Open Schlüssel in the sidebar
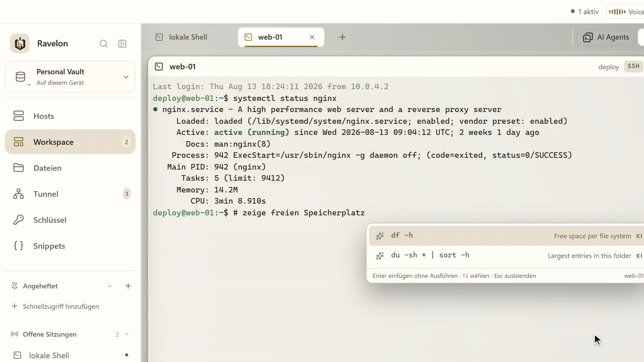The image size is (644, 362). coord(70,219)
